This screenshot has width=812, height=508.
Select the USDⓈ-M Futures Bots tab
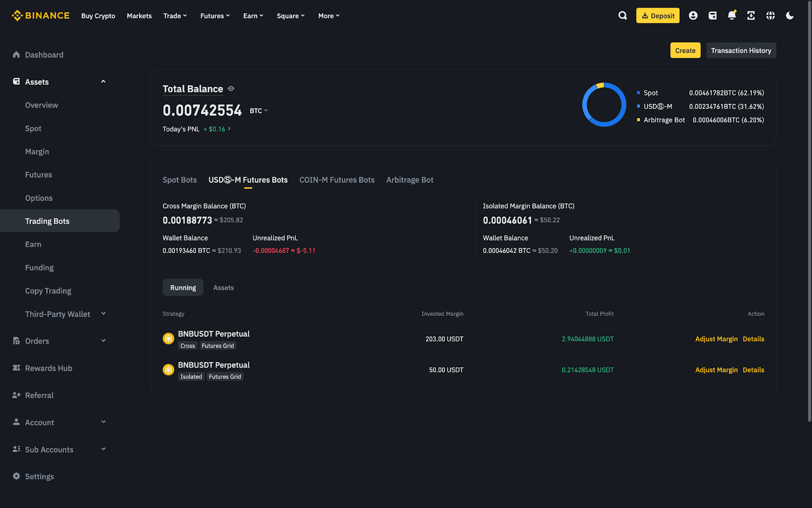pyautogui.click(x=248, y=180)
